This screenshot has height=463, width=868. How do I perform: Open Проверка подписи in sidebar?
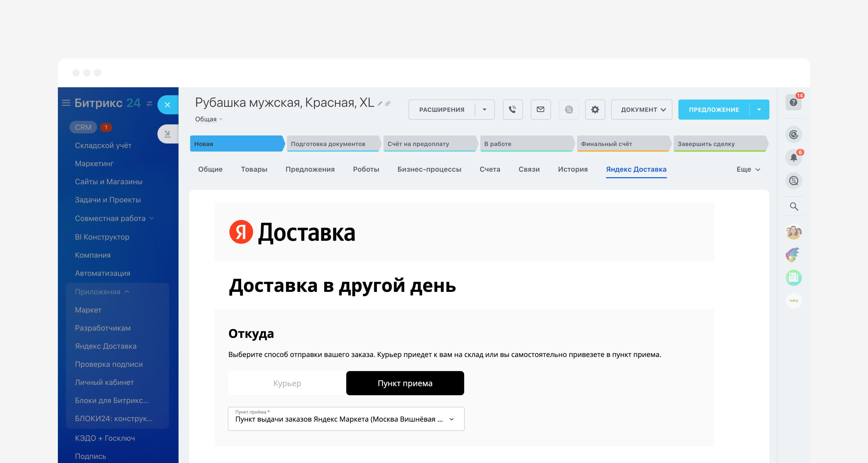[109, 364]
